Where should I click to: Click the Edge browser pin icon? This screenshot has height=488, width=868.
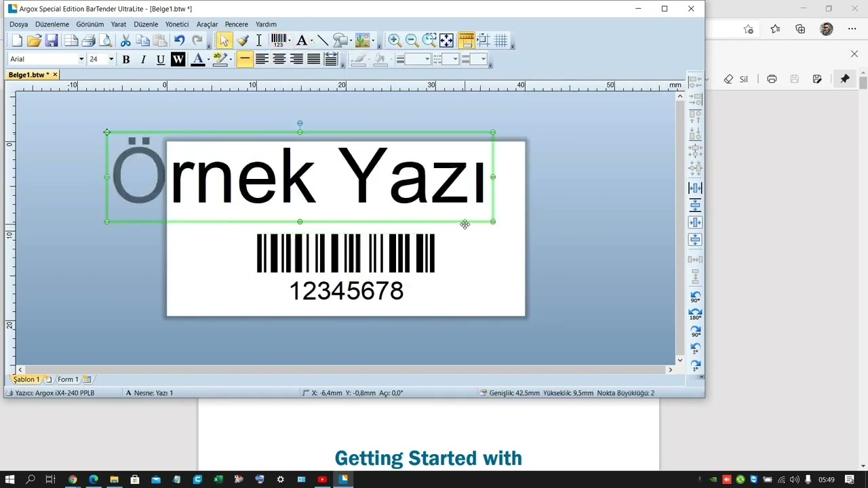pyautogui.click(x=845, y=79)
